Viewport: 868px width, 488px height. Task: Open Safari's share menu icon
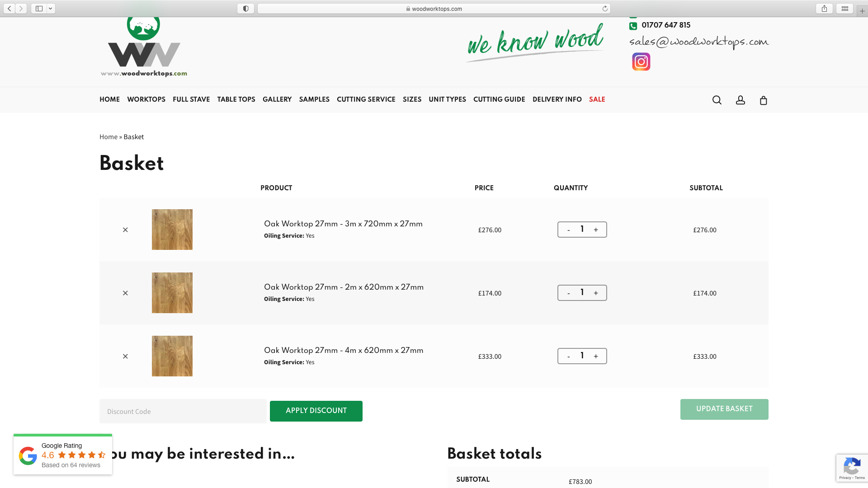coord(824,9)
